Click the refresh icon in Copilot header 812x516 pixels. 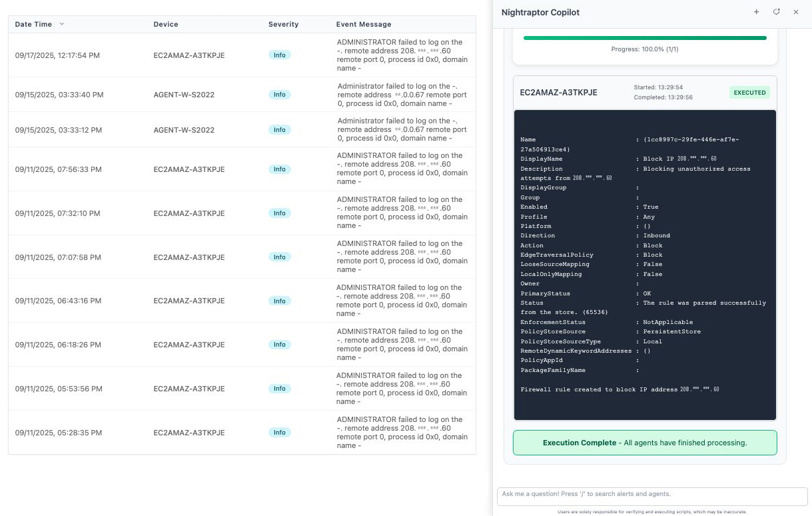(x=776, y=12)
